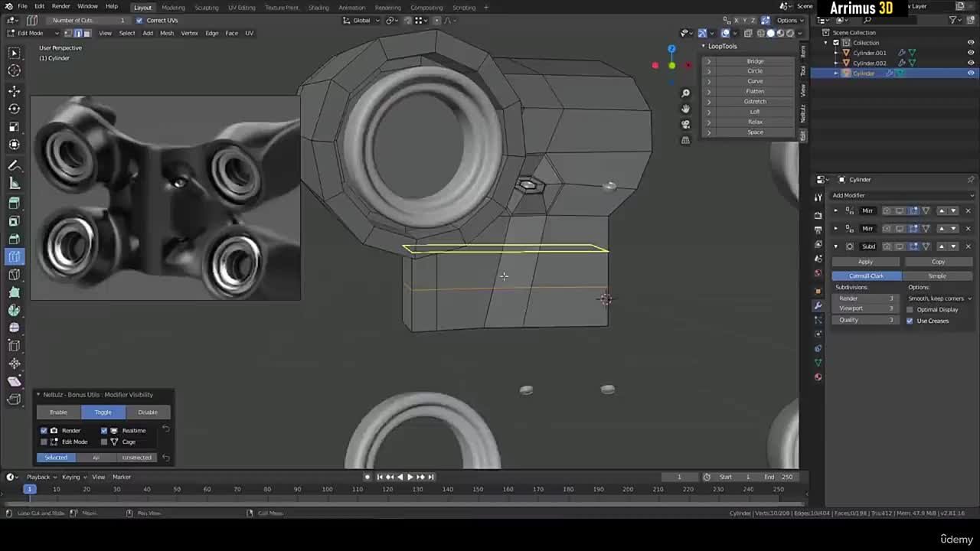Image resolution: width=980 pixels, height=551 pixels.
Task: Switch to the Modeling workspace tab
Action: (175, 7)
